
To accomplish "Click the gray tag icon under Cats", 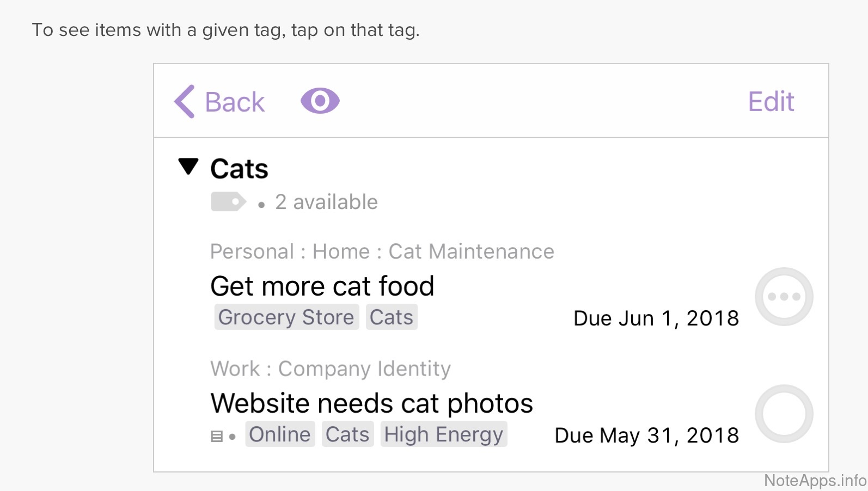I will pyautogui.click(x=228, y=202).
